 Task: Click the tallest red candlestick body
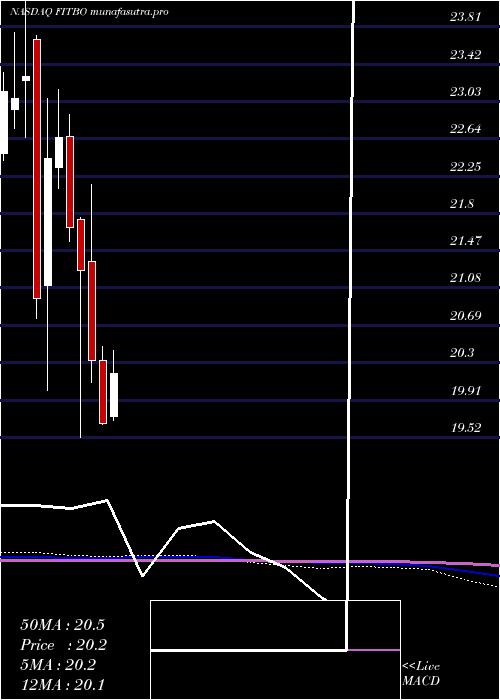tap(37, 169)
